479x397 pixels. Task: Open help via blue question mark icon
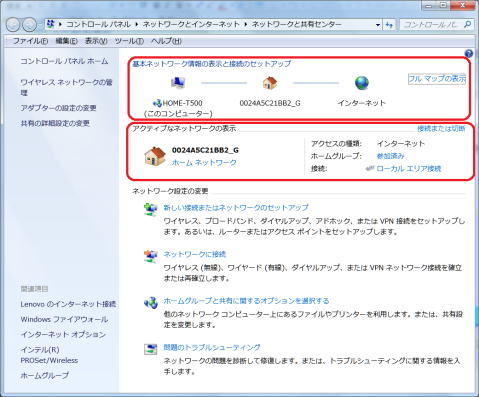[x=468, y=54]
